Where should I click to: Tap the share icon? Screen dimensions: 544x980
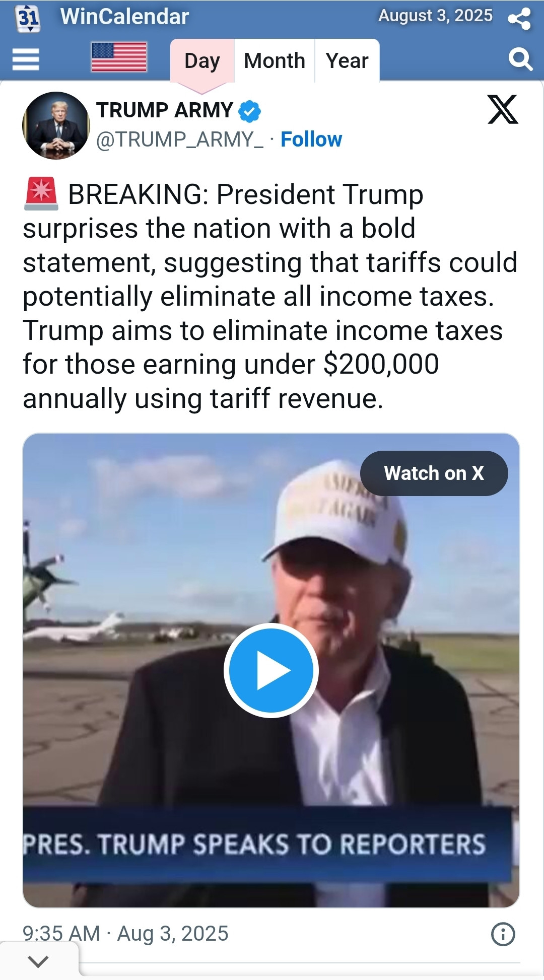[x=519, y=19]
